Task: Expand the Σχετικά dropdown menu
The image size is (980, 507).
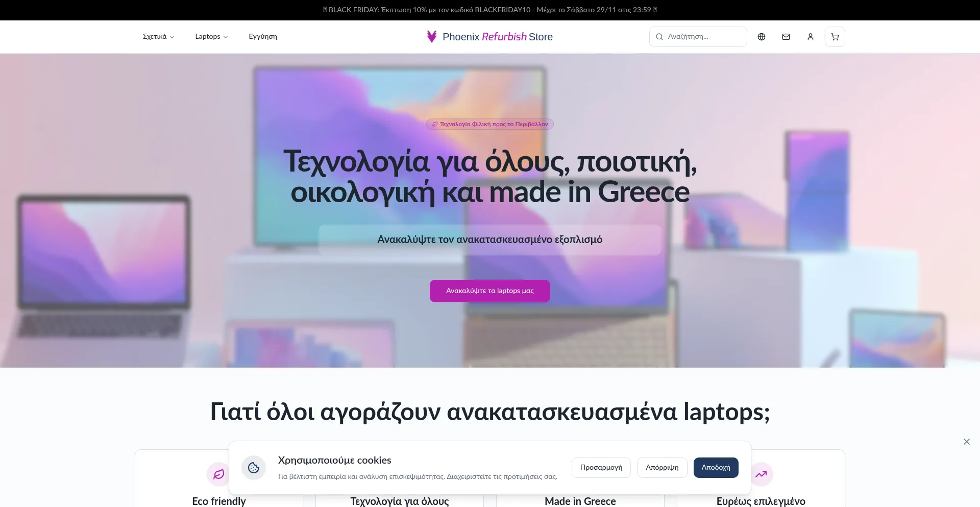Action: click(x=158, y=37)
